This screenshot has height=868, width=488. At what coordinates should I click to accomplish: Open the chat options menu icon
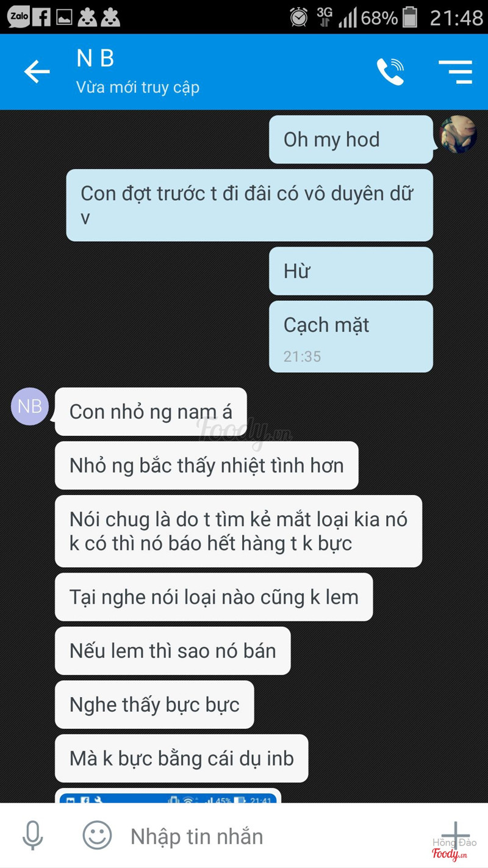(x=455, y=72)
